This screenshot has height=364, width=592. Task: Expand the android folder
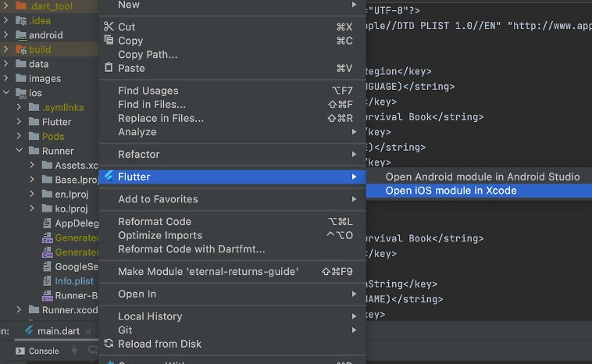[6, 35]
